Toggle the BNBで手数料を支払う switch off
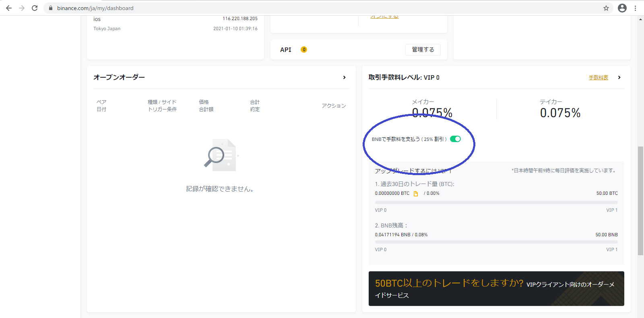The height and width of the screenshot is (318, 644). [x=455, y=139]
